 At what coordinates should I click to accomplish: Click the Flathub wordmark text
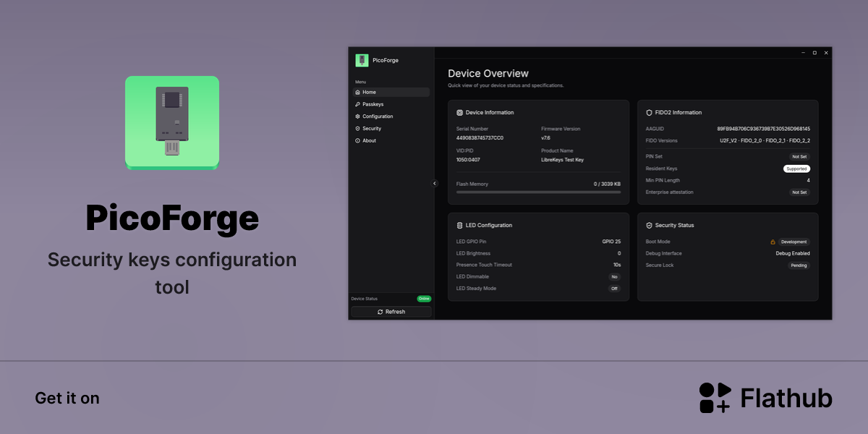pyautogui.click(x=786, y=398)
